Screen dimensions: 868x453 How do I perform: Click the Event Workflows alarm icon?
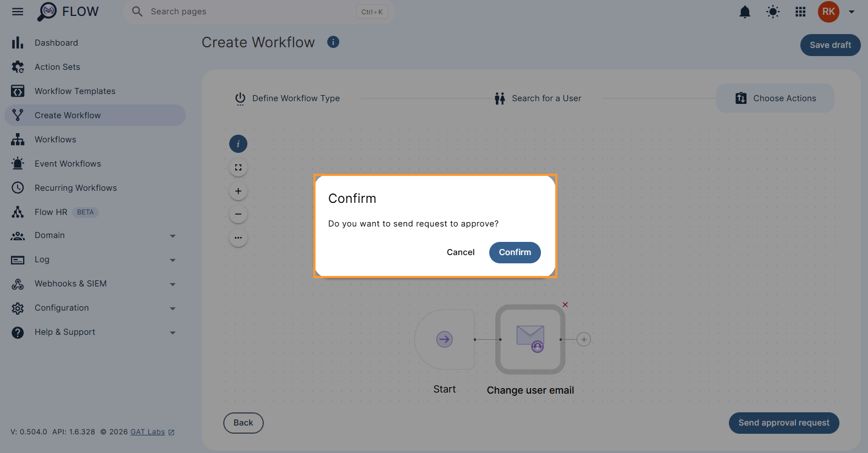[x=18, y=164]
